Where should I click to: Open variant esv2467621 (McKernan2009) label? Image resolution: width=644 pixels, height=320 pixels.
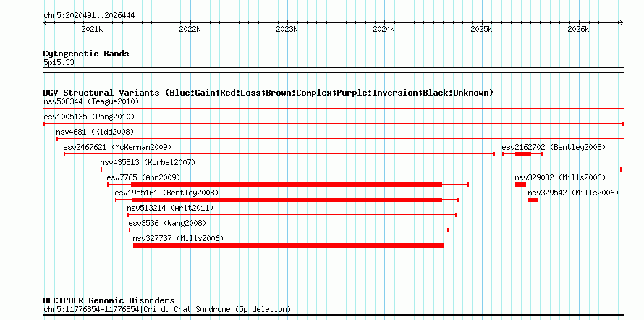point(117,147)
